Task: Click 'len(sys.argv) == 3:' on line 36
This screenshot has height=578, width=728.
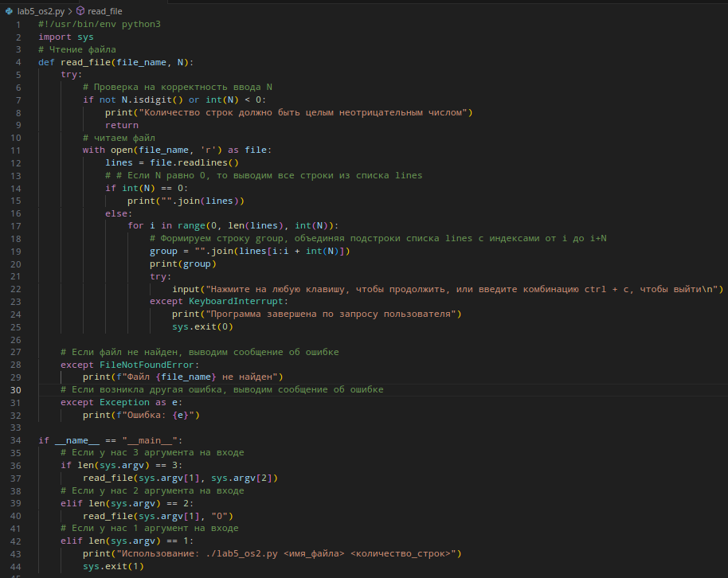Action: click(130, 465)
